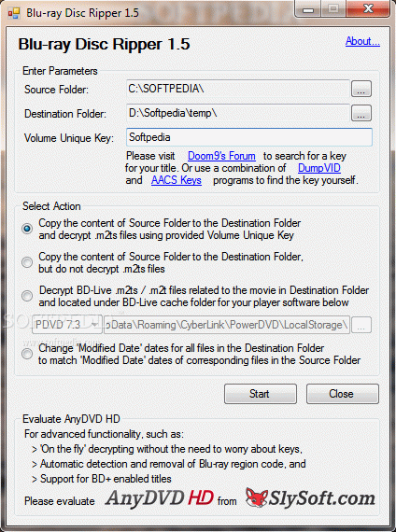Open the DumpVID link

tap(319, 168)
